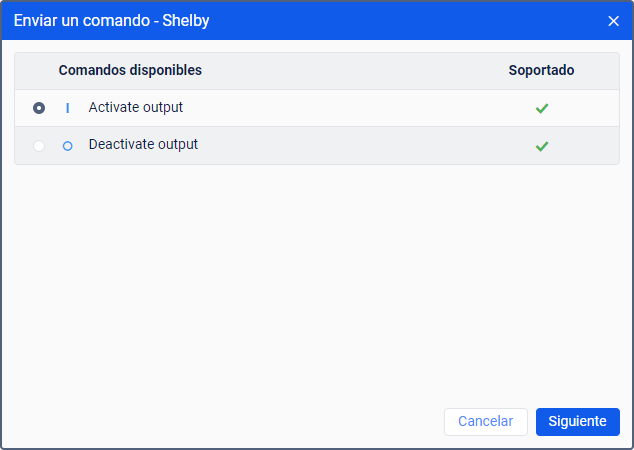The image size is (634, 450).
Task: Click the green checkmark for Activate output
Action: click(541, 108)
